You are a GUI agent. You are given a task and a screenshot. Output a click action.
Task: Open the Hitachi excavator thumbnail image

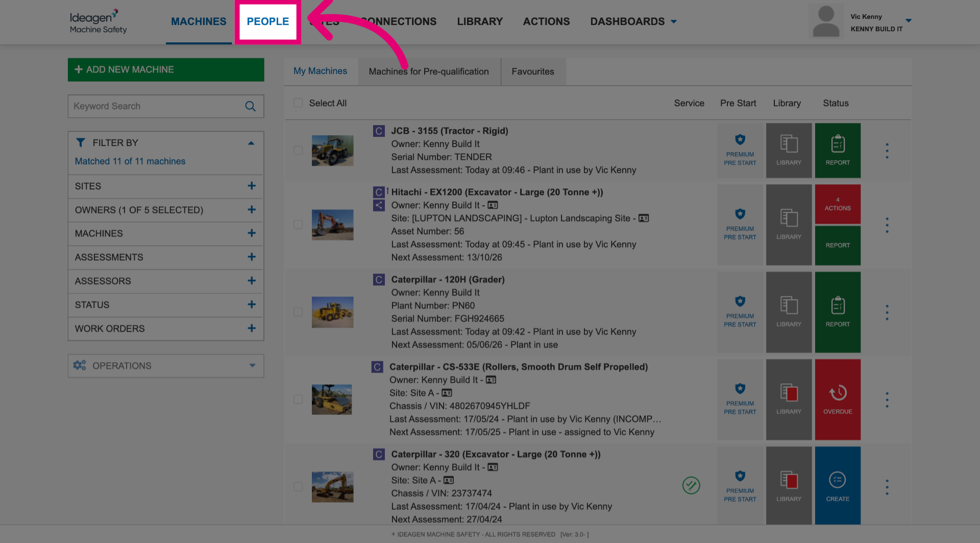pos(332,225)
